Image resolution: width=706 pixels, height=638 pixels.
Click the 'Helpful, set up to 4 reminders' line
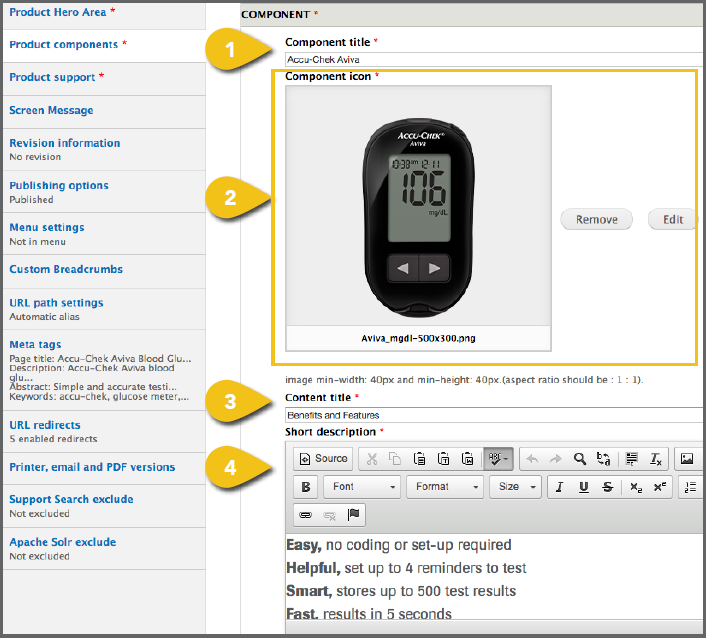(406, 568)
